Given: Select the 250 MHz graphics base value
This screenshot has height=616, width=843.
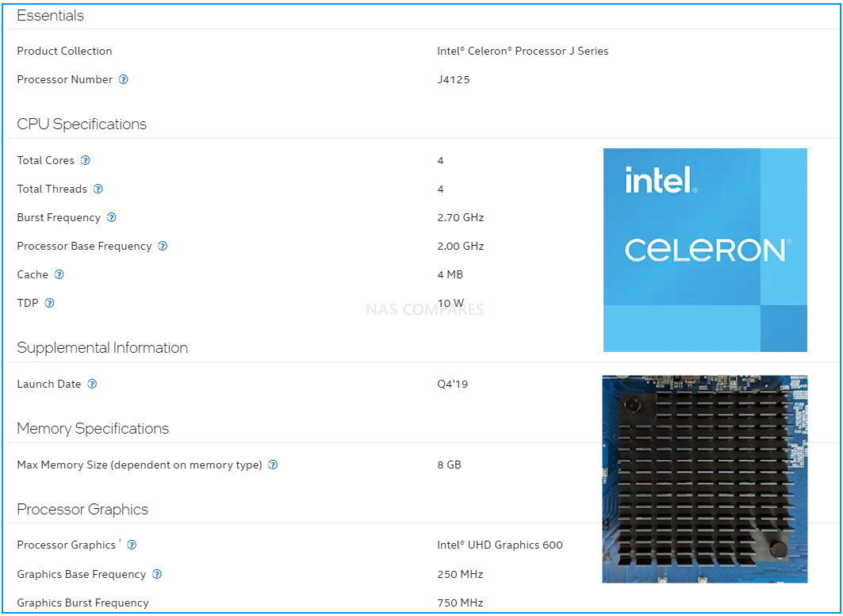Looking at the screenshot, I should coord(460,574).
